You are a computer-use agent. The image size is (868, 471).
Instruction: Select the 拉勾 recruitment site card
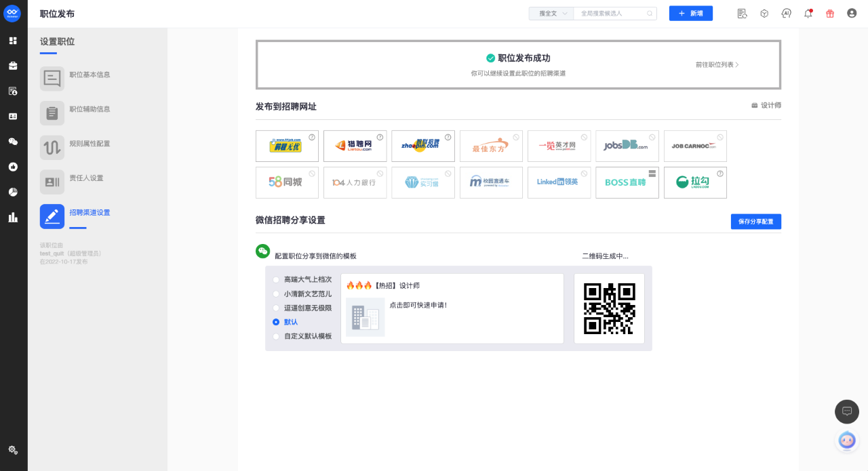pyautogui.click(x=695, y=182)
